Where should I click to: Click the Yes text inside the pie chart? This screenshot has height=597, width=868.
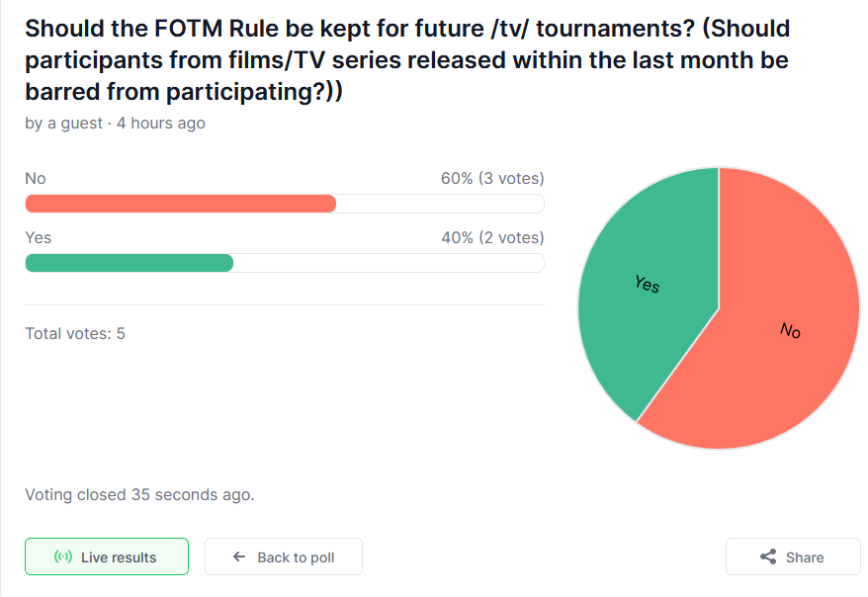click(647, 284)
